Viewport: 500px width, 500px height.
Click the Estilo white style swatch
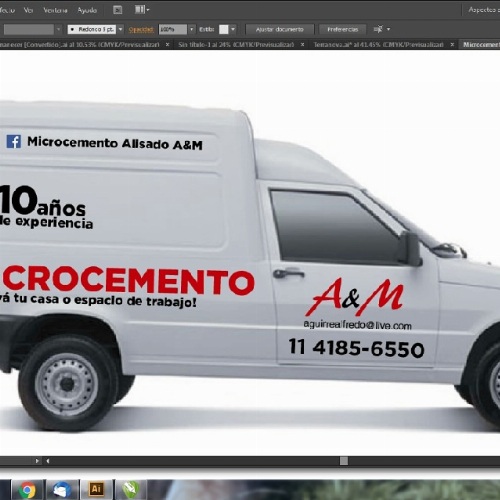(224, 29)
